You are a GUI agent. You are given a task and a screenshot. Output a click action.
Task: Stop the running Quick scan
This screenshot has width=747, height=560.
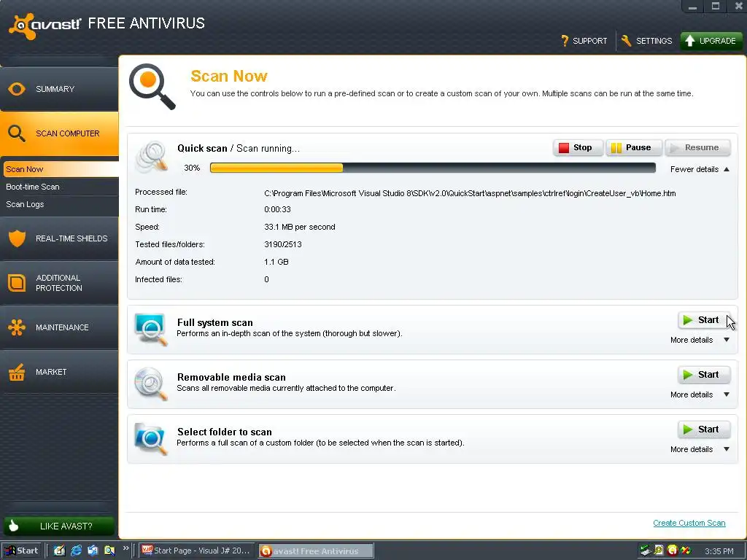pos(578,147)
